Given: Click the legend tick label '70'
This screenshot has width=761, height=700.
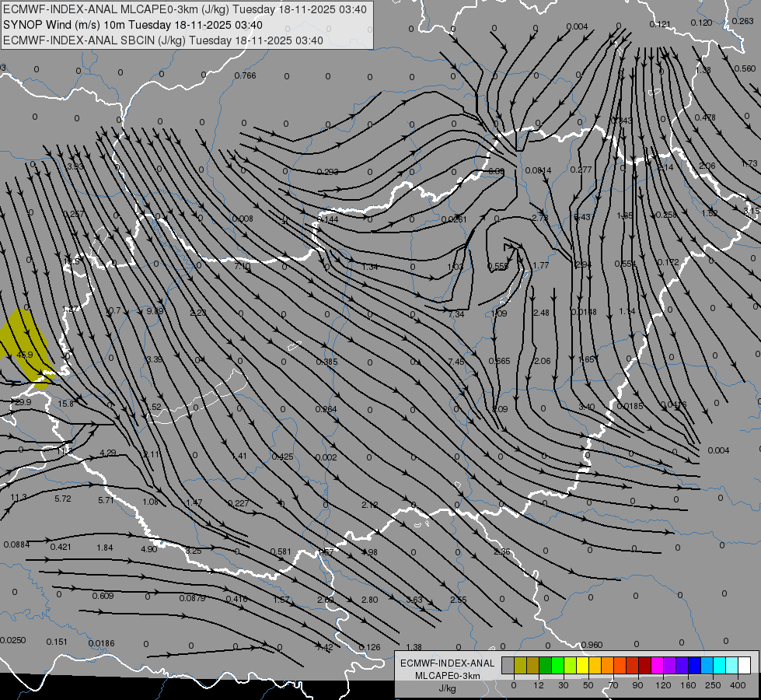Looking at the screenshot, I should point(613,685).
